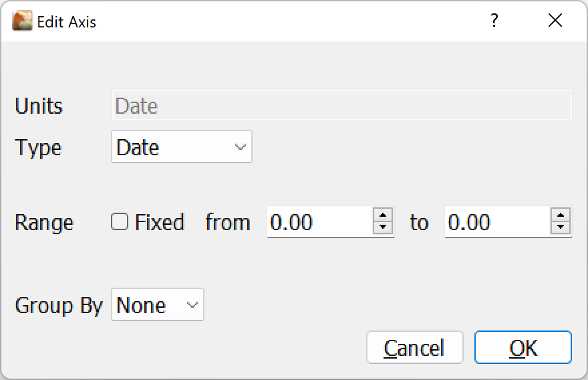Close the Edit Axis dialog

(555, 21)
